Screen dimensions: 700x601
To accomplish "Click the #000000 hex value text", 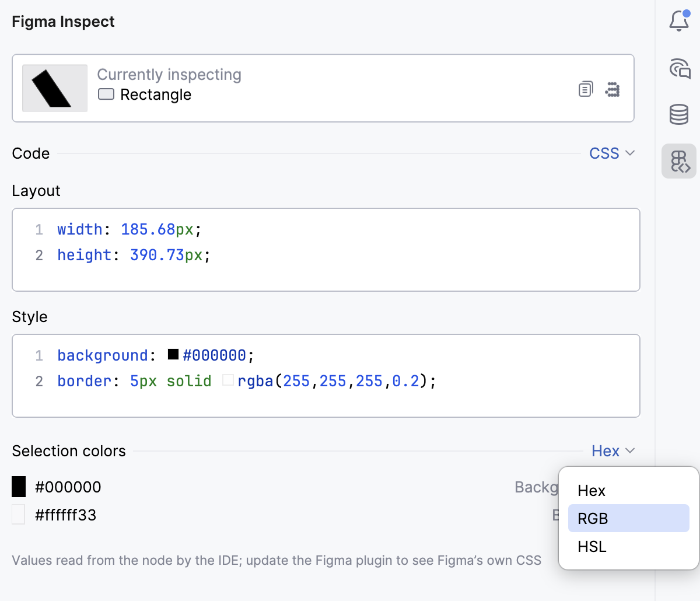I will click(x=68, y=487).
